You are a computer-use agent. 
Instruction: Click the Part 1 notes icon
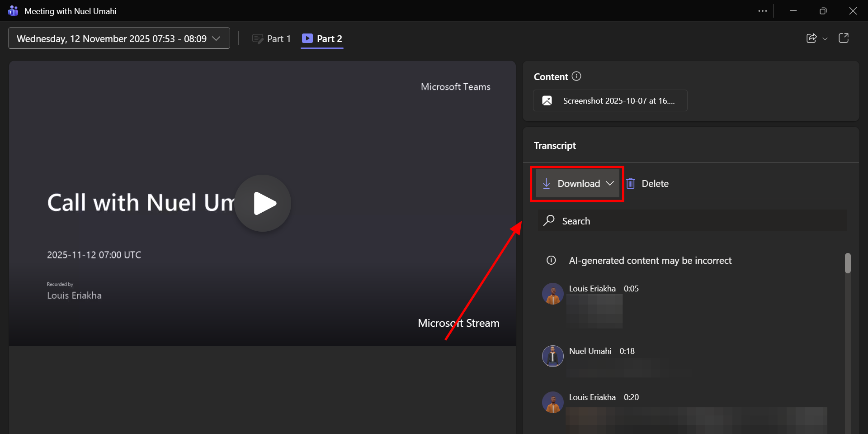tap(258, 39)
